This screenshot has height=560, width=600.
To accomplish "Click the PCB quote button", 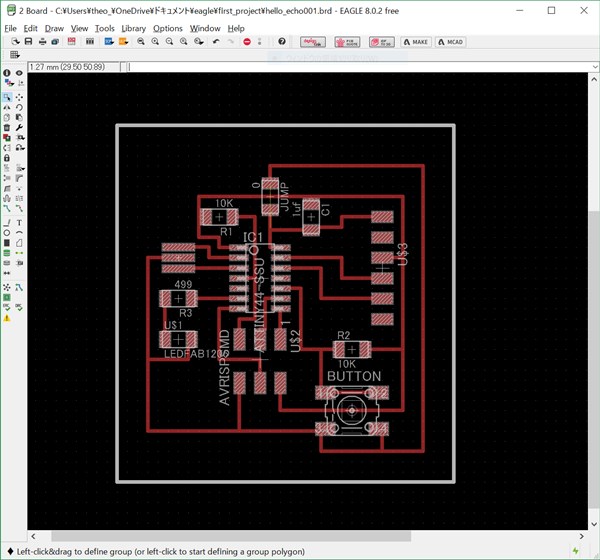I will 347,42.
